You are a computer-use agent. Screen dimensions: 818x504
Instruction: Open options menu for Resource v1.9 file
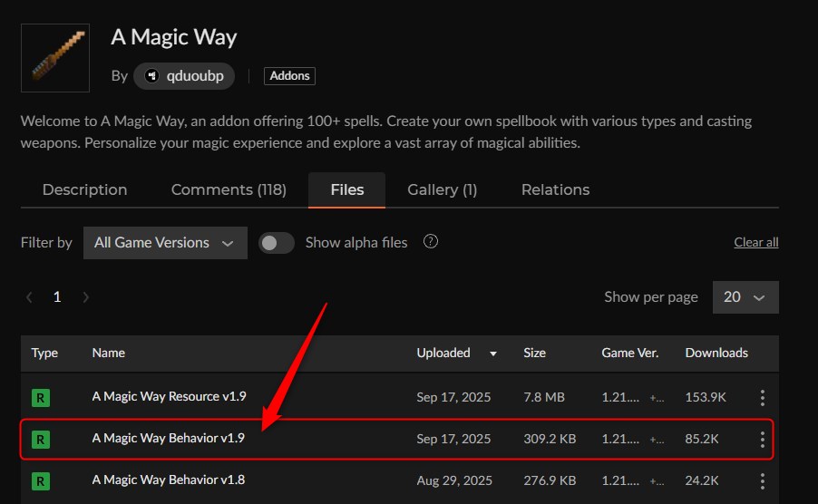tap(762, 397)
